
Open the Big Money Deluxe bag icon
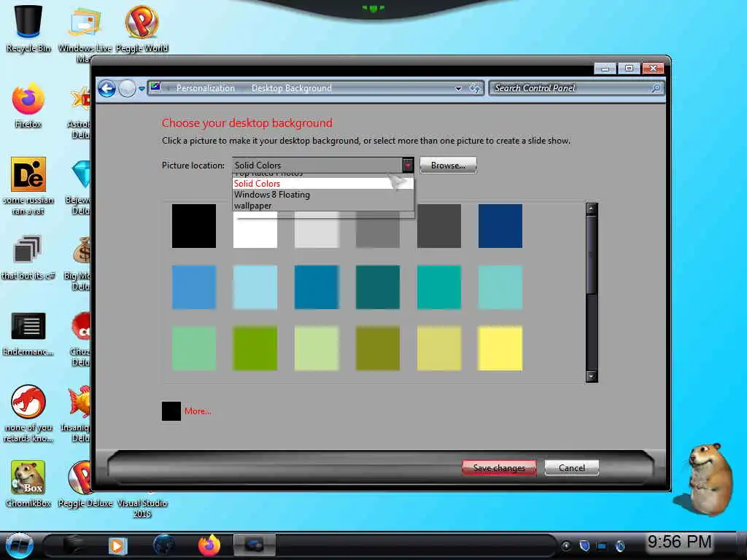coord(80,262)
